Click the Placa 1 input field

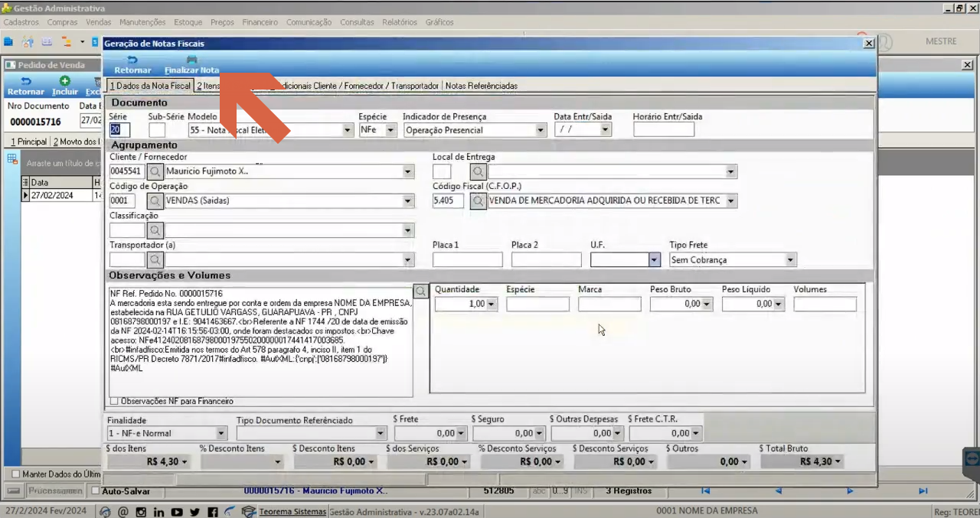click(x=468, y=259)
